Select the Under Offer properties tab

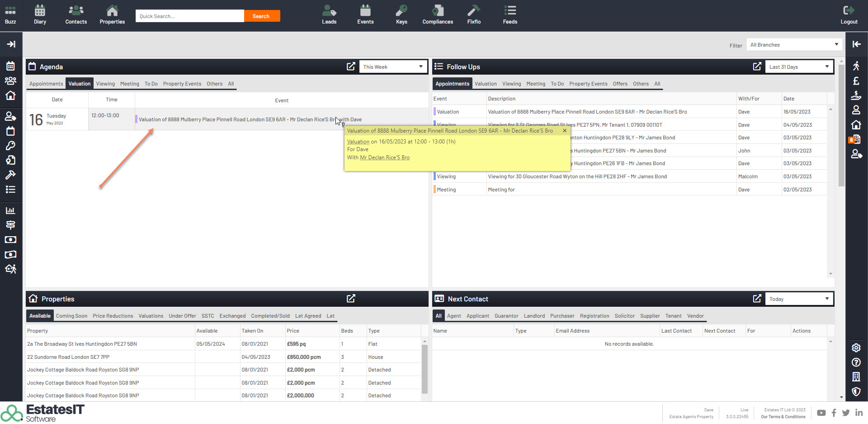[x=182, y=316]
